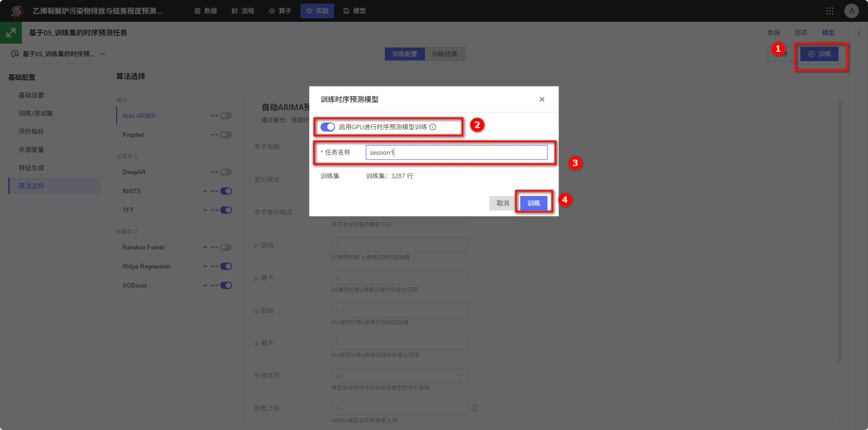Expand the 基于05_训练集的时序预 task dropdown

(x=103, y=54)
